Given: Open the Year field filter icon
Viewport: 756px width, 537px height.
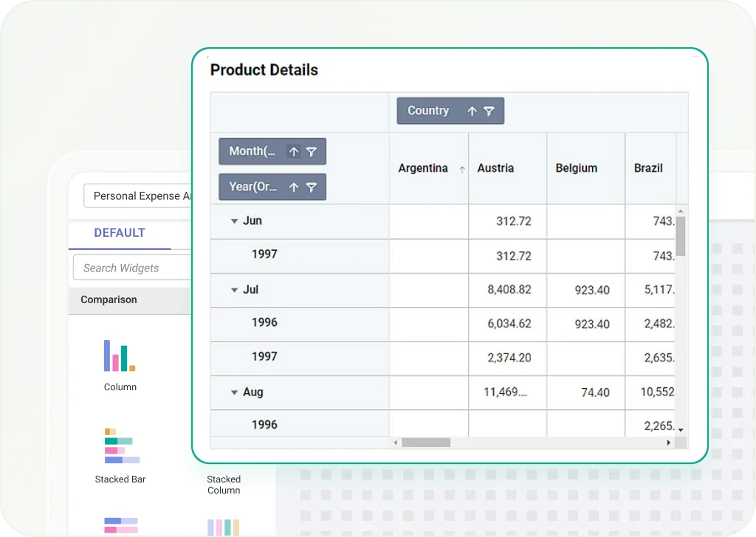Looking at the screenshot, I should click(x=312, y=187).
